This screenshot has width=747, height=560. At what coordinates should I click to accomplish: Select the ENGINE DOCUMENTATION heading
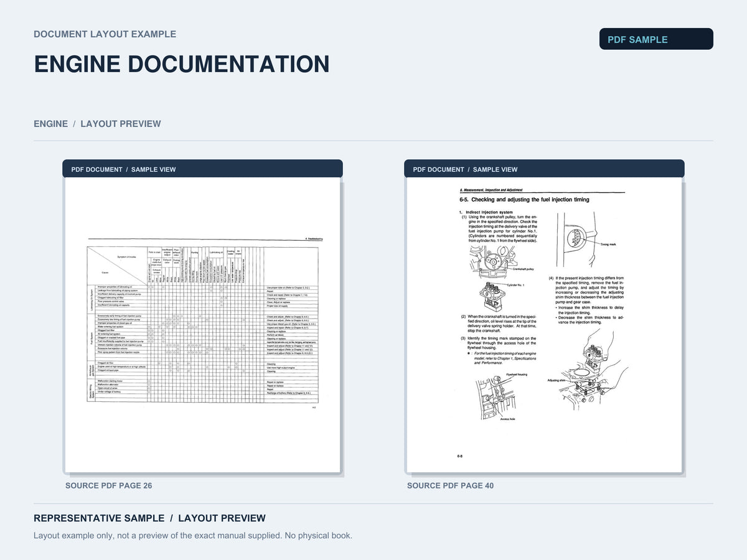[x=182, y=64]
